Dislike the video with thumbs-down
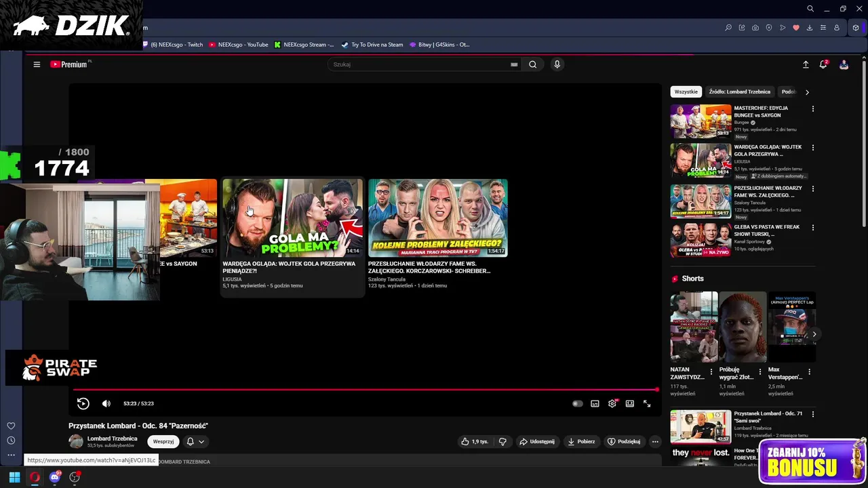Image resolution: width=868 pixels, height=488 pixels. 502,441
